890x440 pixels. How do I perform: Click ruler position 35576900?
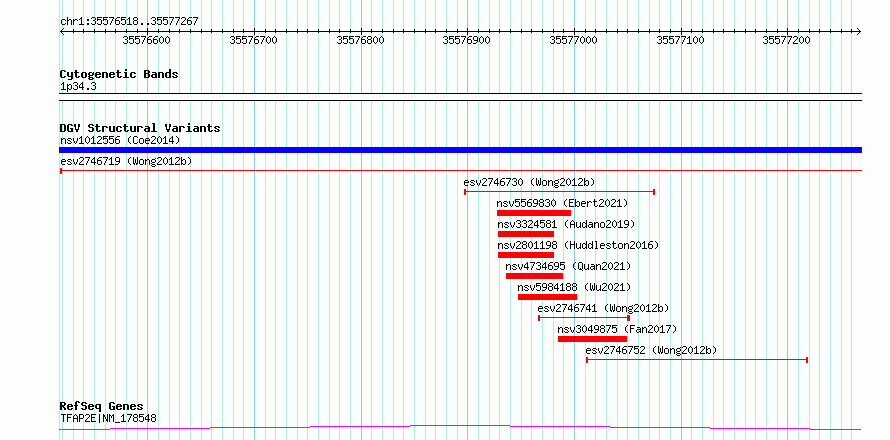(x=467, y=40)
